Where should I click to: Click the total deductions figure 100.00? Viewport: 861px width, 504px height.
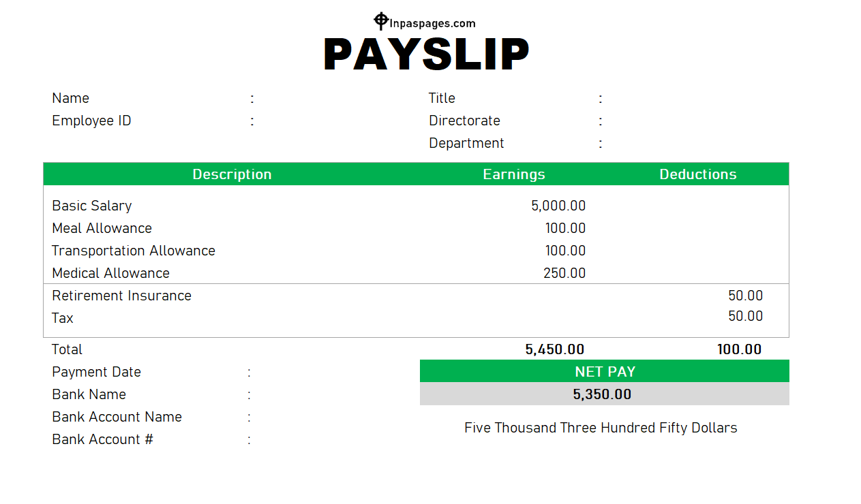[739, 349]
